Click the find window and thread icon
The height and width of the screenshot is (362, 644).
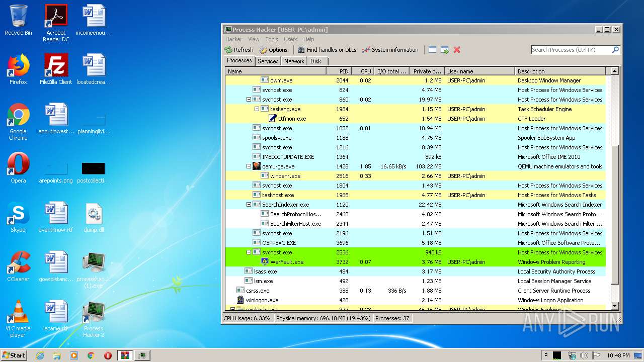tap(445, 50)
